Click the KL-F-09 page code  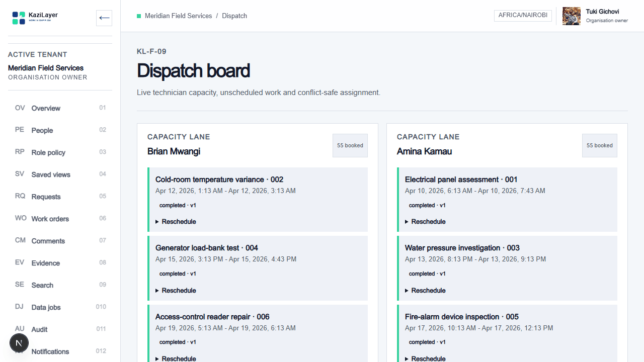pos(151,51)
